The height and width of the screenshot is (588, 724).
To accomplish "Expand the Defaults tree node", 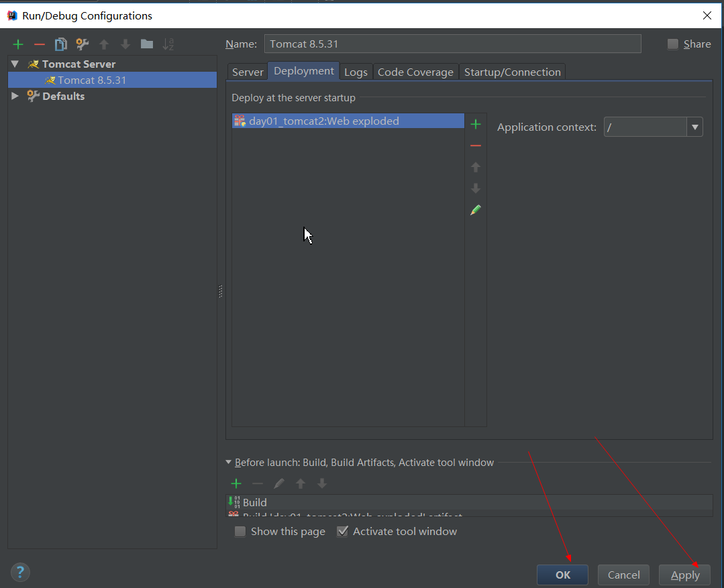I will (15, 96).
